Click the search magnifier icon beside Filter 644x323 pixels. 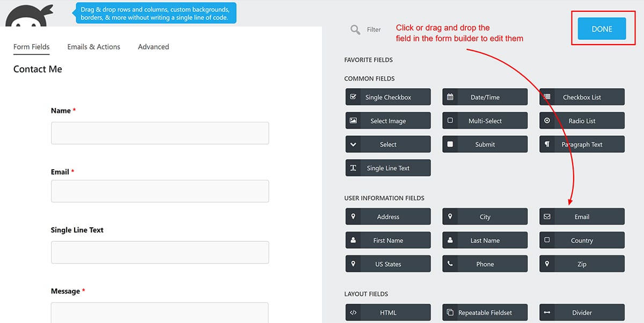coord(355,30)
